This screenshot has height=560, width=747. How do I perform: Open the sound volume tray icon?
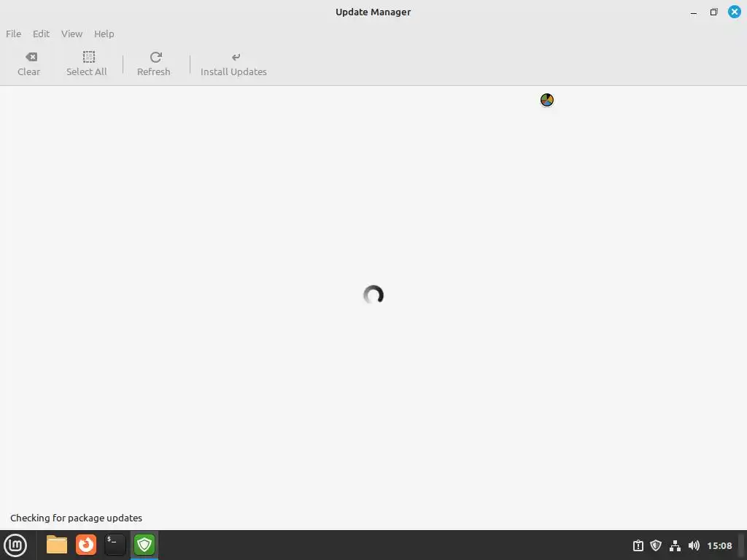click(694, 545)
